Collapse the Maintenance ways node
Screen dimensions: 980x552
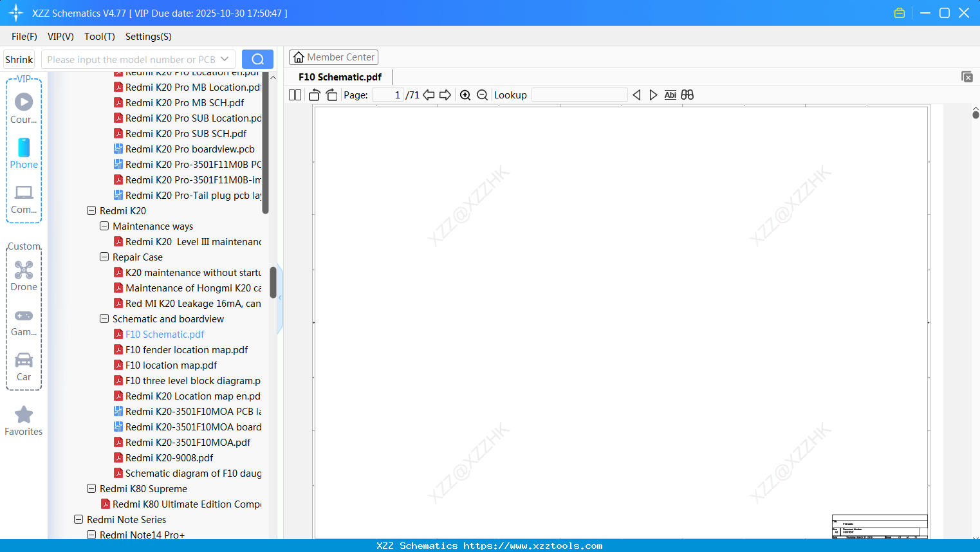tap(104, 226)
